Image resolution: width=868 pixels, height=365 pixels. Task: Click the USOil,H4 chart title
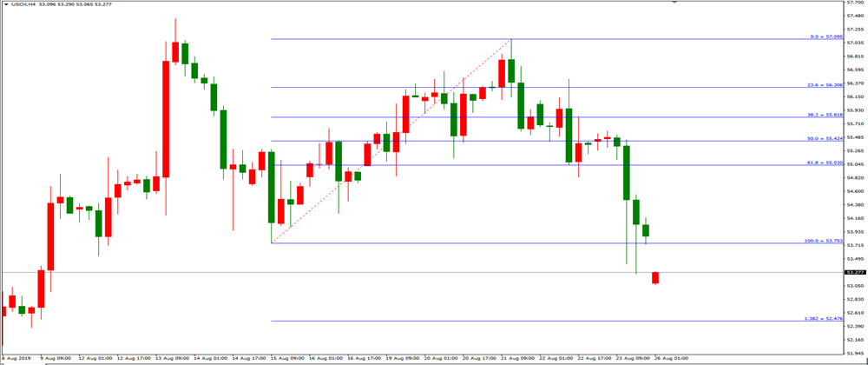[x=23, y=3]
